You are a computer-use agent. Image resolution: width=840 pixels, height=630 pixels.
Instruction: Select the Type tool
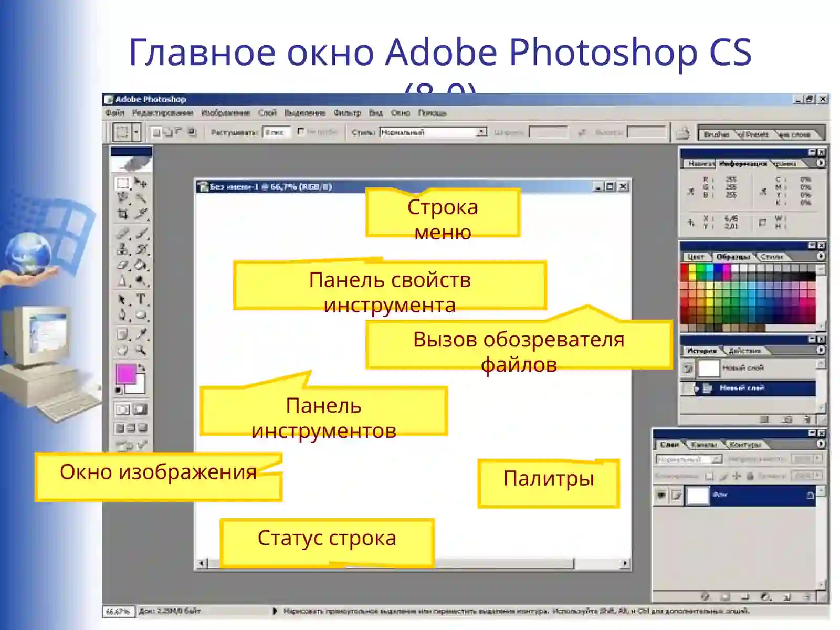(141, 300)
